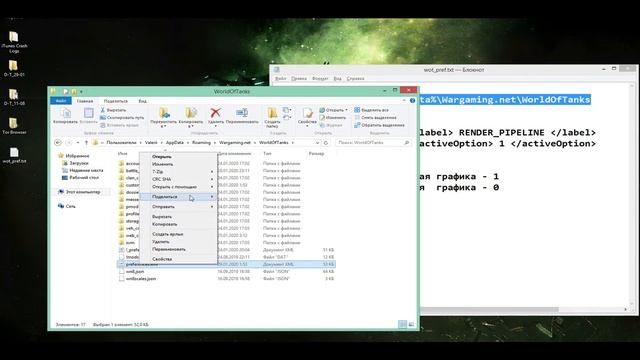Switch to Home (Главная) ribbon tab
This screenshot has height=360, width=640.
pos(85,101)
